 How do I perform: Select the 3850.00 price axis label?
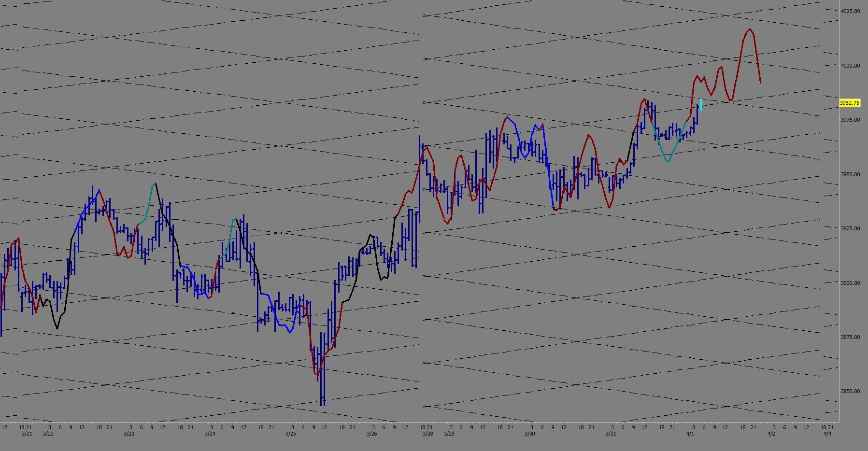(850, 391)
